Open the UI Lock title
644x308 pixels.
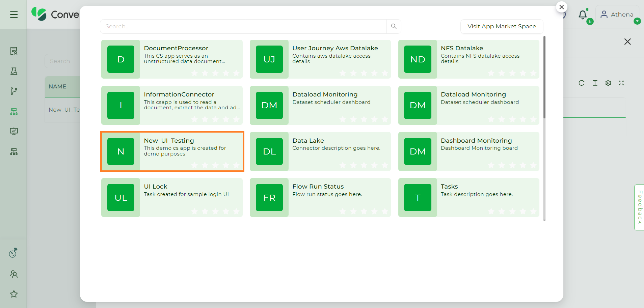pos(156,187)
